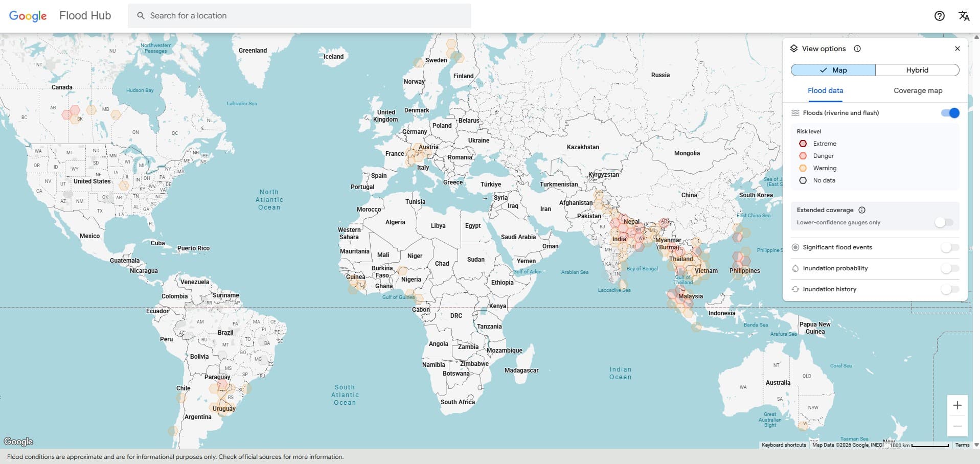Click the 1000 km map scale
980x464 pixels.
click(919, 445)
